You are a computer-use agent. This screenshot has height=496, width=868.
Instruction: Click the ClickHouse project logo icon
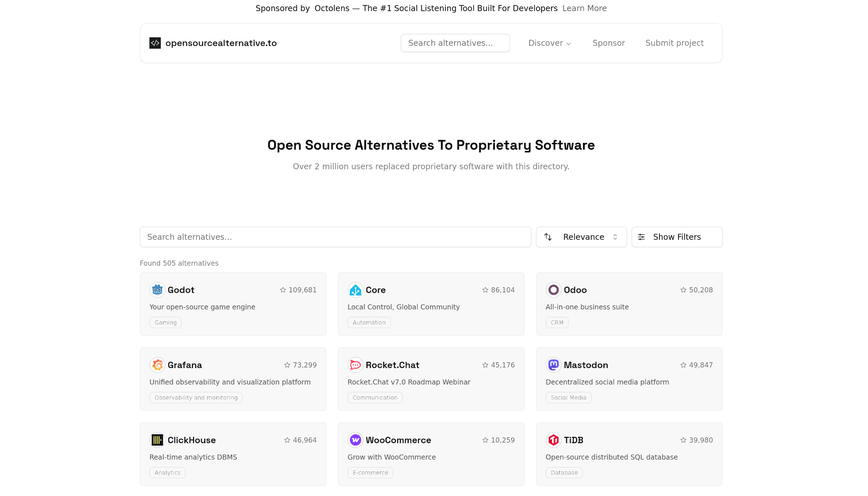tap(157, 440)
